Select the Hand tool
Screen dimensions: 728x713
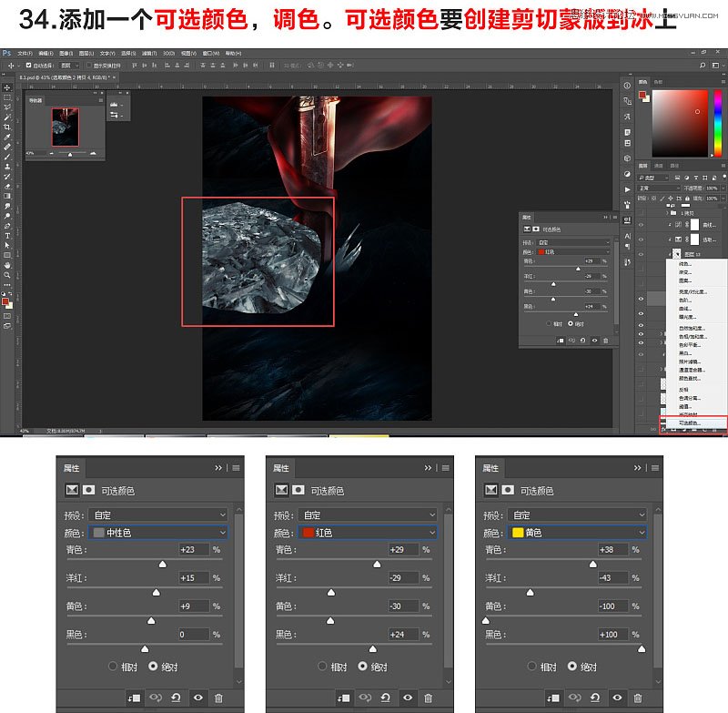tap(7, 265)
